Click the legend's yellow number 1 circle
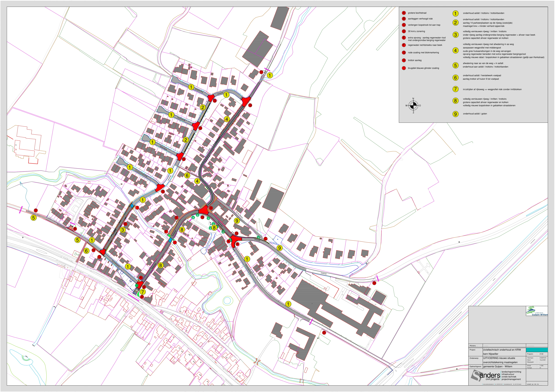 [455, 14]
